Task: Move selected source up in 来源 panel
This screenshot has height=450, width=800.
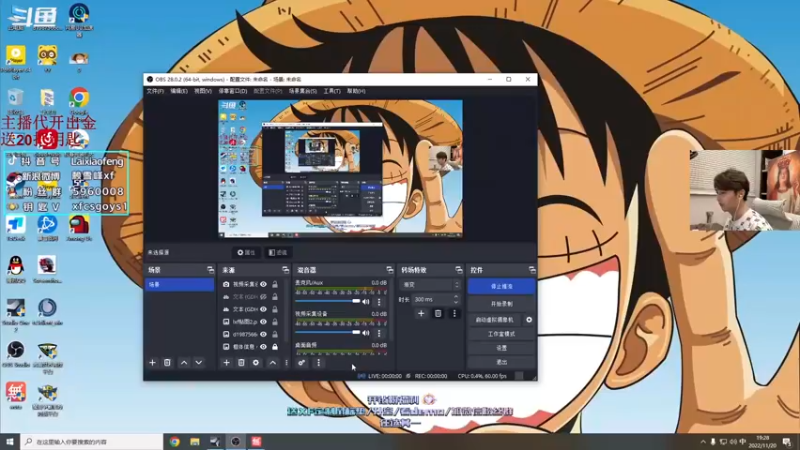Action: [x=272, y=363]
